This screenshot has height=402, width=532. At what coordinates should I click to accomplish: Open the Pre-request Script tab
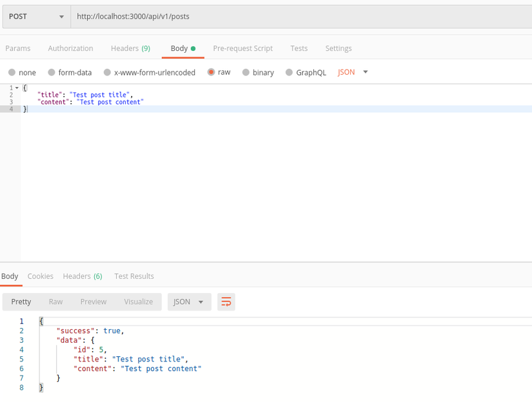(242, 48)
